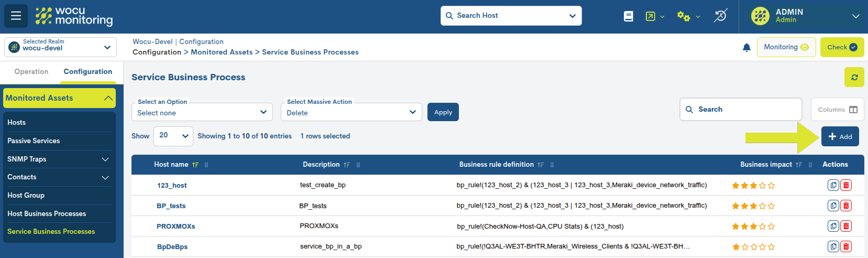The height and width of the screenshot is (258, 868).
Task: Open the BpDeBps host link
Action: pyautogui.click(x=172, y=246)
